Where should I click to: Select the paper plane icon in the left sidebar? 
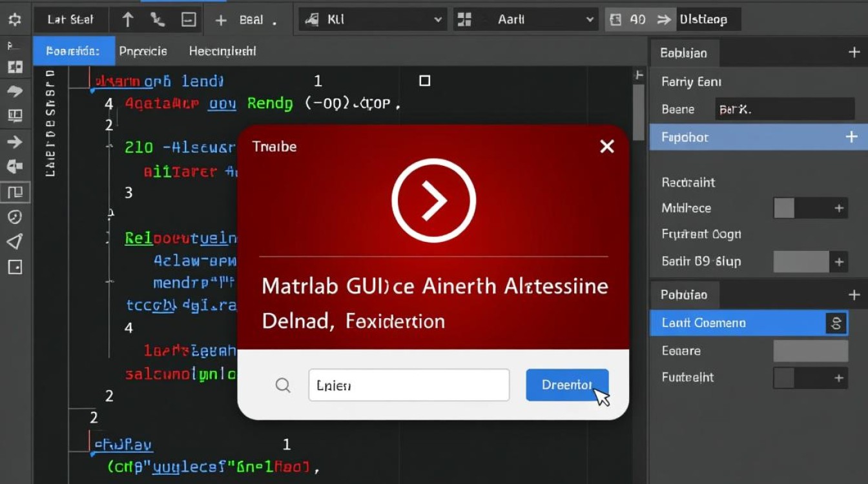pos(14,241)
